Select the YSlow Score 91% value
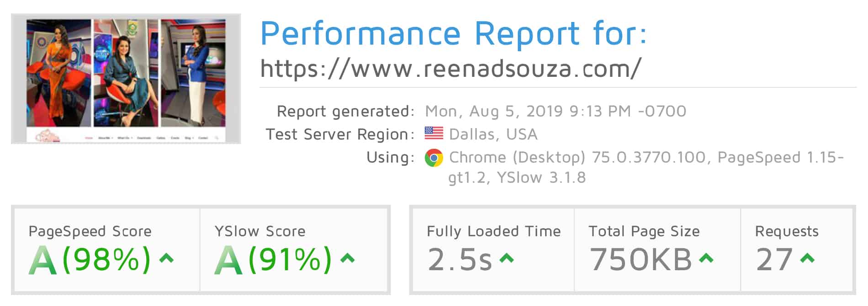 pyautogui.click(x=290, y=259)
